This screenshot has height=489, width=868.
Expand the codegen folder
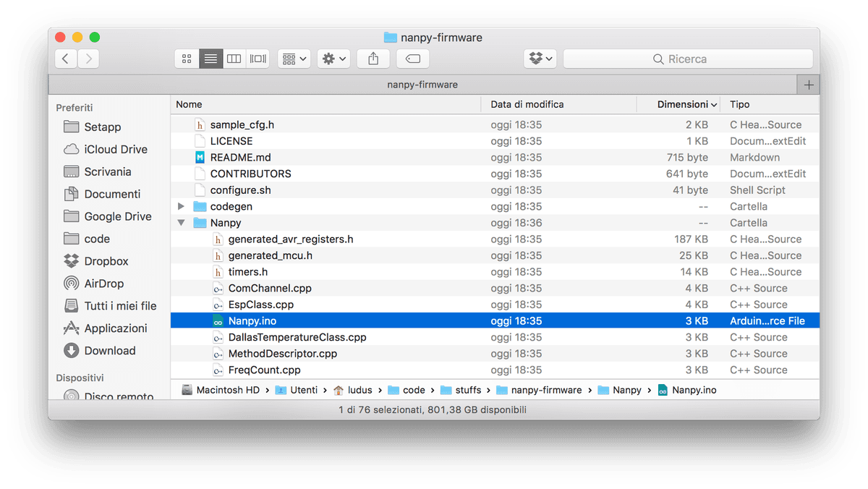pos(181,206)
